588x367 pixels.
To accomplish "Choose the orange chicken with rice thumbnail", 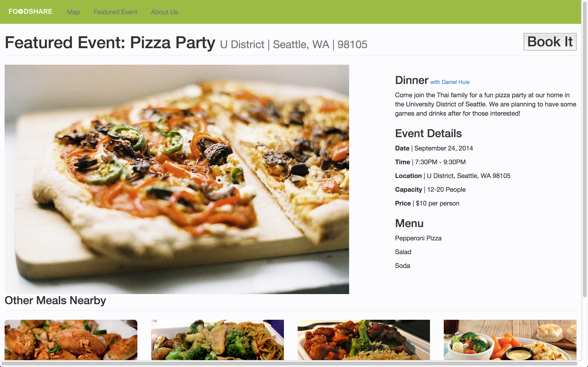I will [364, 339].
